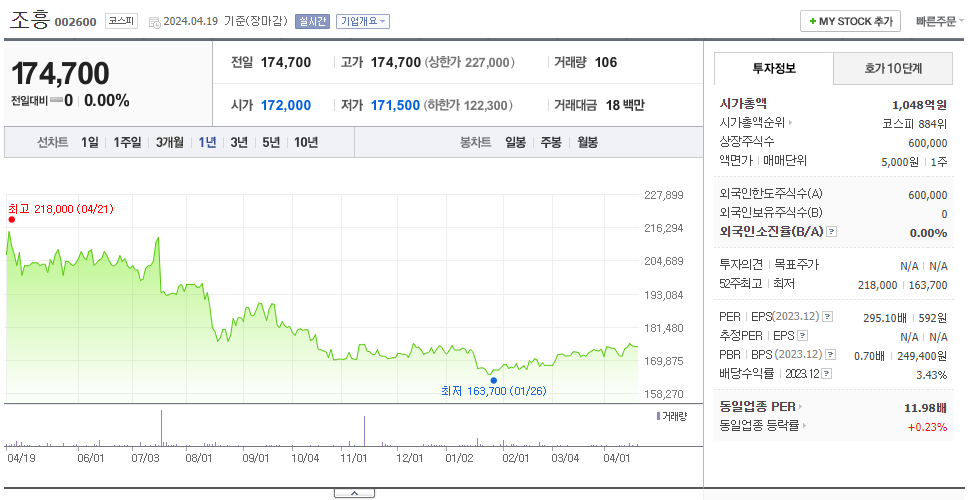Click the plus MY STOCK 추가 button
The width and height of the screenshot is (968, 500).
coord(851,21)
